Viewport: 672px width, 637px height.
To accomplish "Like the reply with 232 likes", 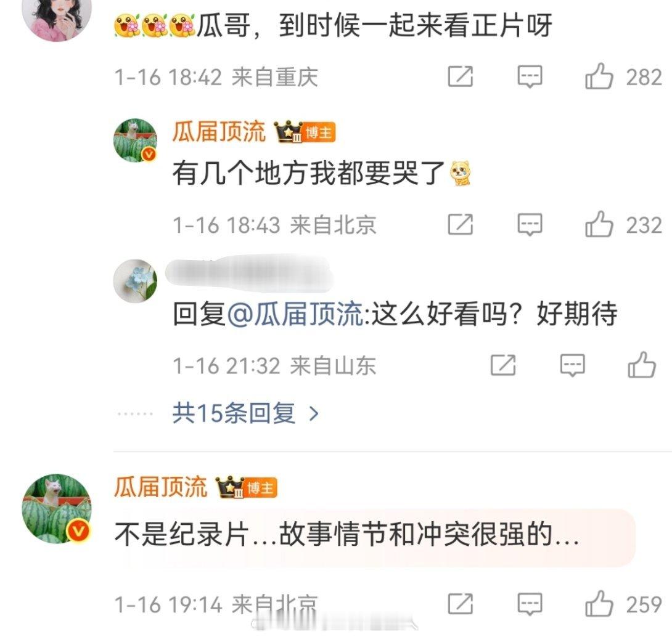I will pyautogui.click(x=599, y=224).
